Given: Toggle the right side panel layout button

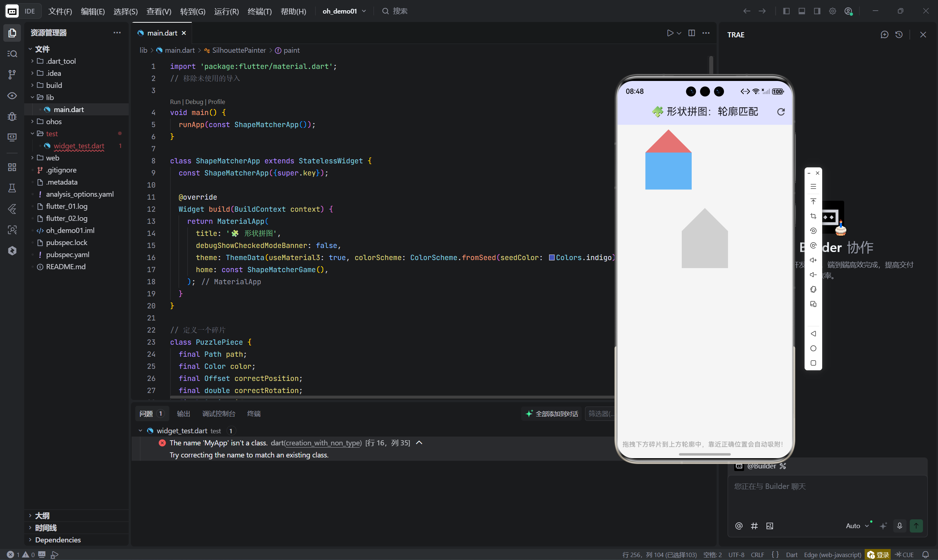Looking at the screenshot, I should coord(817,11).
